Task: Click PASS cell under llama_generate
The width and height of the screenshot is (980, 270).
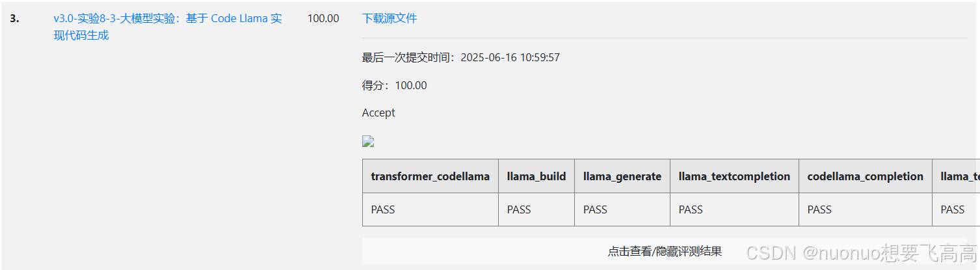Action: (622, 209)
